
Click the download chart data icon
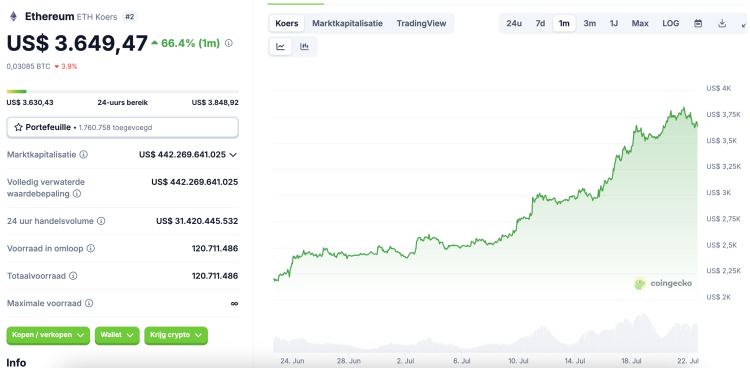point(722,23)
